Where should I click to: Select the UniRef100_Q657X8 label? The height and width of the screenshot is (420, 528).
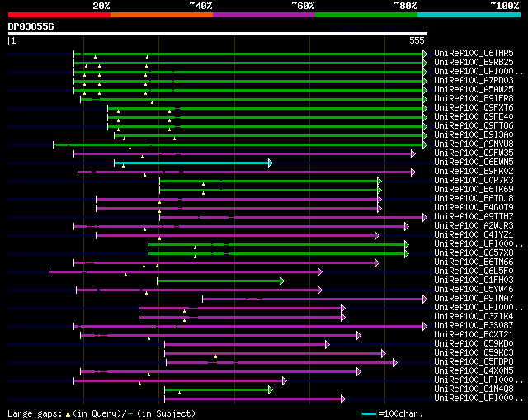click(474, 253)
